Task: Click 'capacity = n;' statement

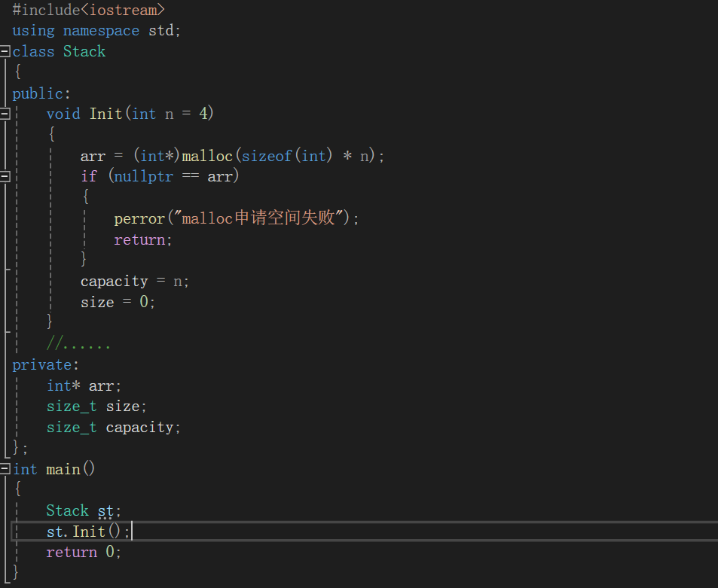Action: [135, 281]
